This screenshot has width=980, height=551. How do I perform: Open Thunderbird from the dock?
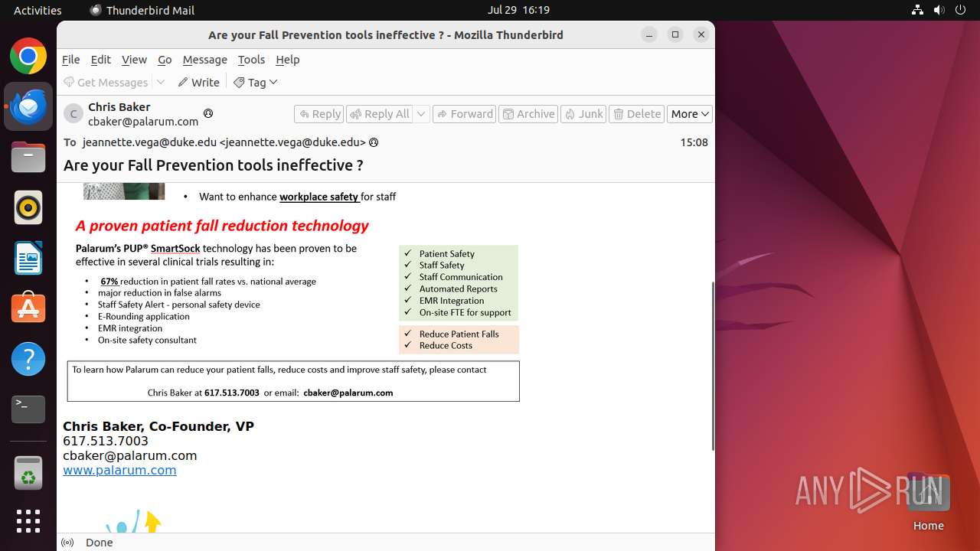(28, 106)
